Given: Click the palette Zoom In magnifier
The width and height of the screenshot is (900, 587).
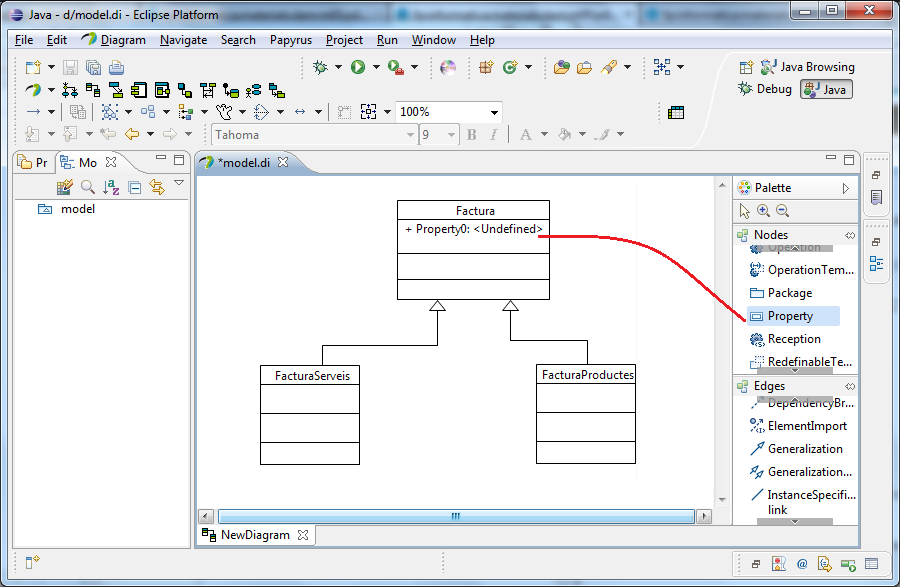Looking at the screenshot, I should (x=763, y=211).
